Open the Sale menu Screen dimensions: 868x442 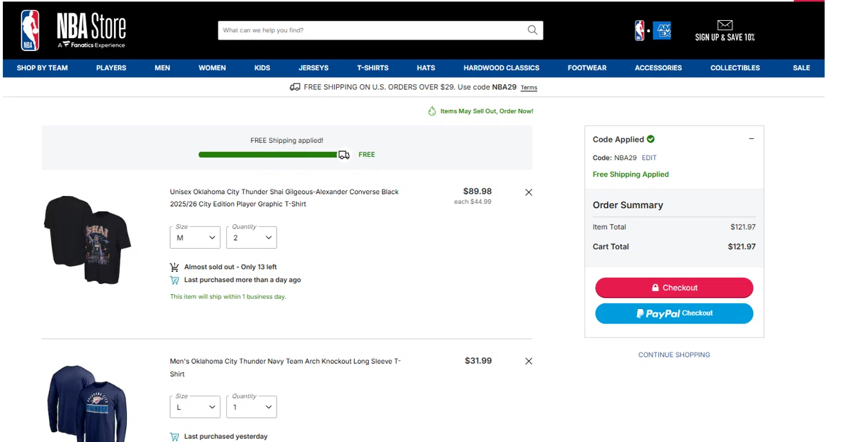point(801,68)
